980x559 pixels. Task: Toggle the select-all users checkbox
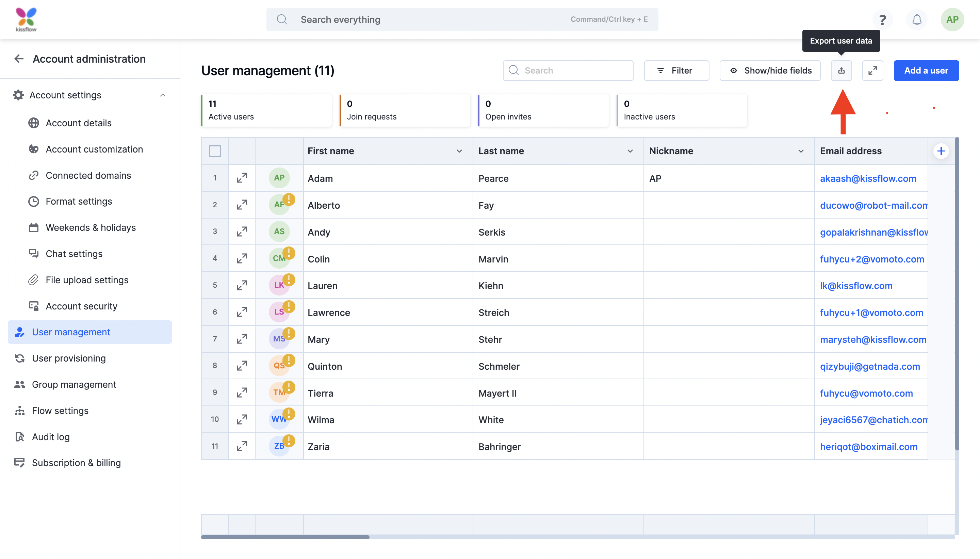point(215,151)
